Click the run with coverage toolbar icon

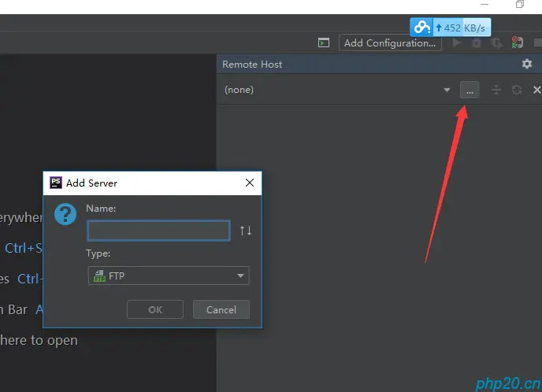[497, 43]
